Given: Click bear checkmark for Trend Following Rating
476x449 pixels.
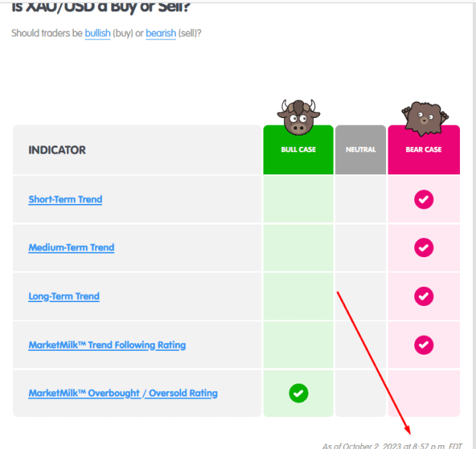Looking at the screenshot, I should 423,345.
